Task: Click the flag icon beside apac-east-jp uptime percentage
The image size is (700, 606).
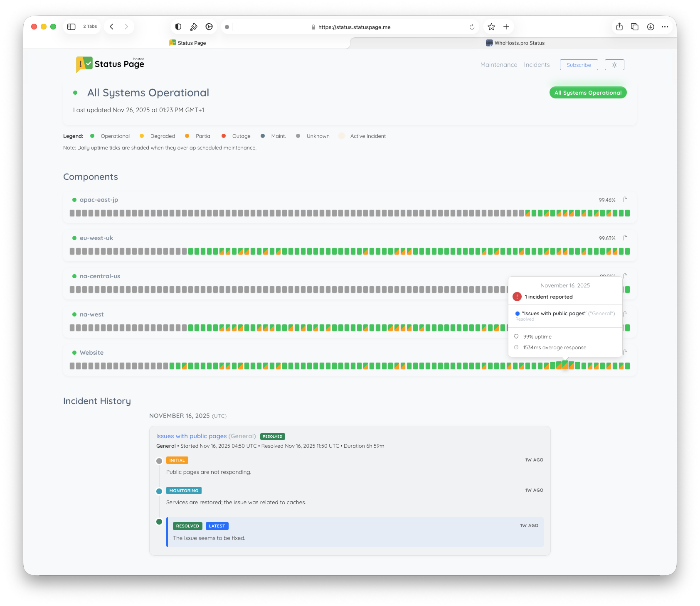Action: click(x=625, y=199)
